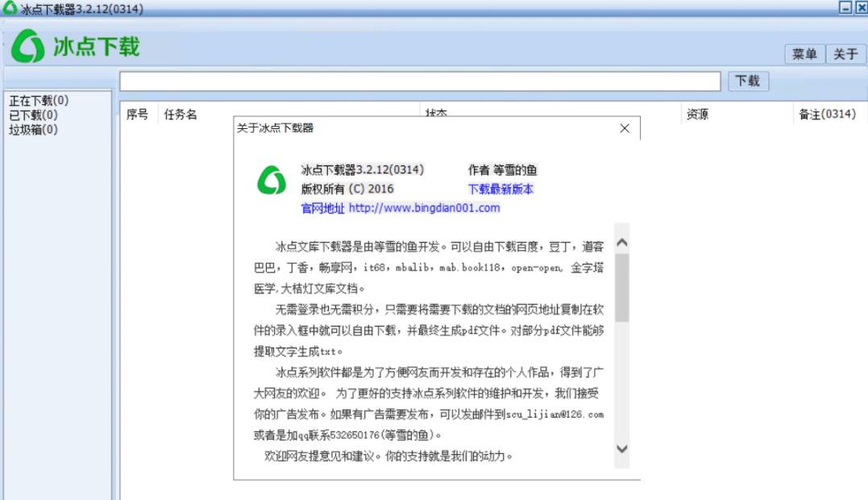The width and height of the screenshot is (868, 500).
Task: Click the 任务名 column header
Action: point(181,115)
